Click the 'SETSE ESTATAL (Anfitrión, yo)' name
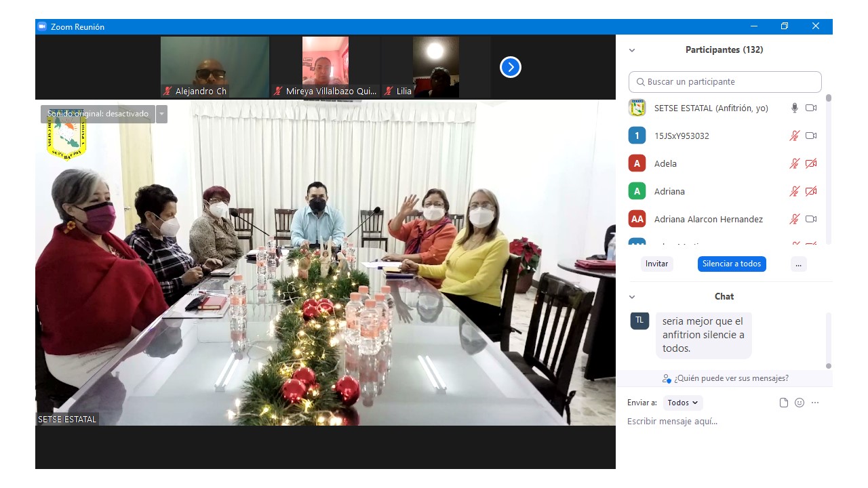Image resolution: width=868 pixels, height=488 pixels. point(711,108)
